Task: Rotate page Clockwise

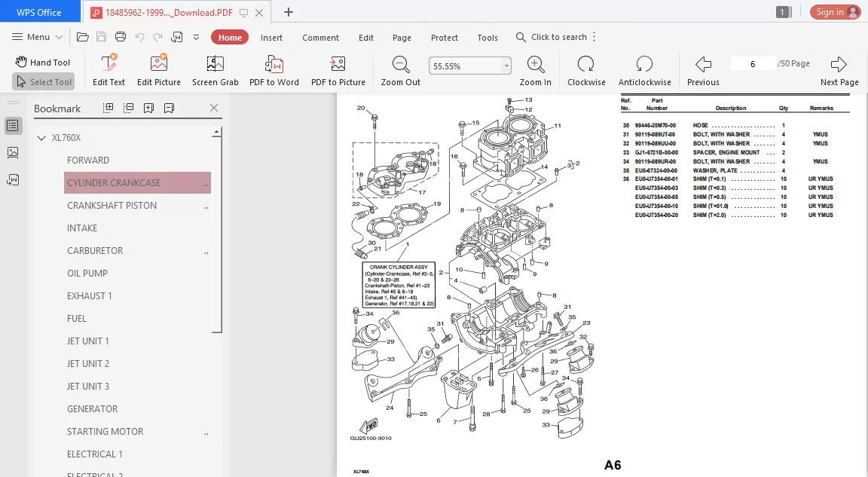Action: tap(586, 71)
